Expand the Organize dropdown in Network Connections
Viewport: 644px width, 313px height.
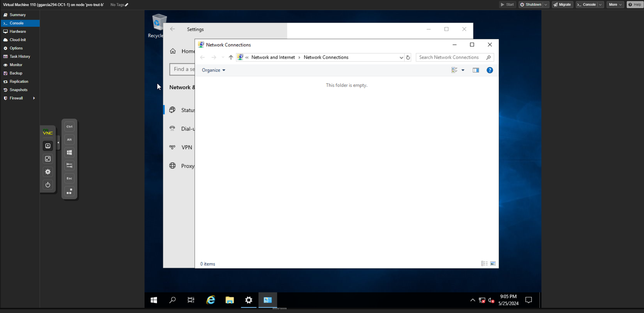(x=213, y=70)
